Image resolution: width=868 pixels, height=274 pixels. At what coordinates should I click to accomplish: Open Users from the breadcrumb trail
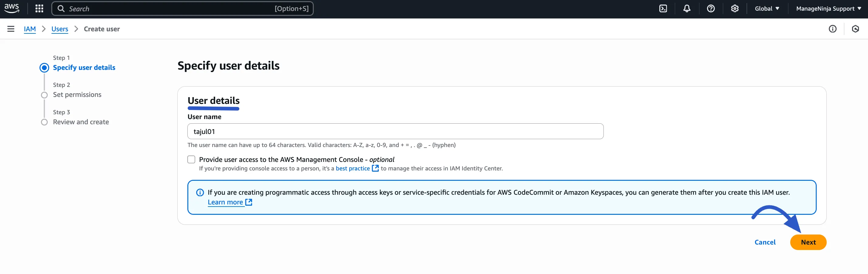(x=60, y=29)
